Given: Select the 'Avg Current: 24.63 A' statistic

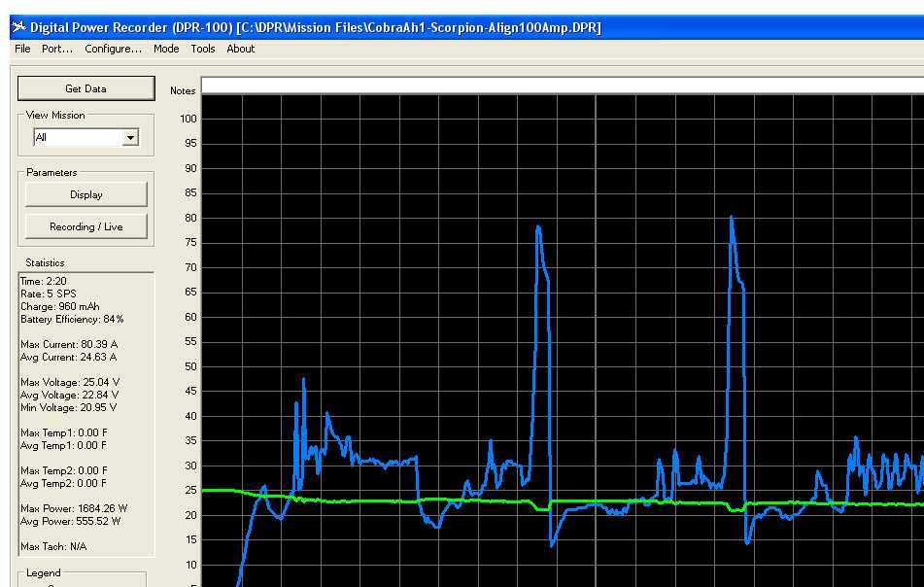Looking at the screenshot, I should 68,357.
